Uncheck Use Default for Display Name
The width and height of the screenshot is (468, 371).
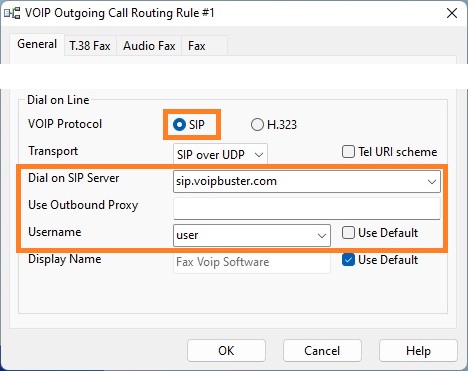click(x=348, y=260)
